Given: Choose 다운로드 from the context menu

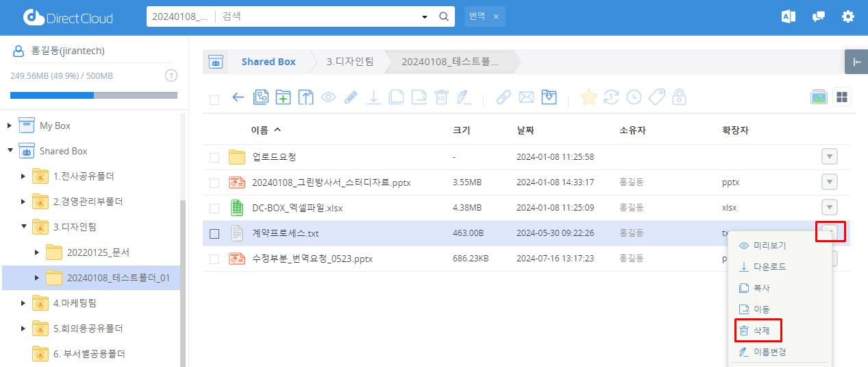Looking at the screenshot, I should [x=769, y=267].
